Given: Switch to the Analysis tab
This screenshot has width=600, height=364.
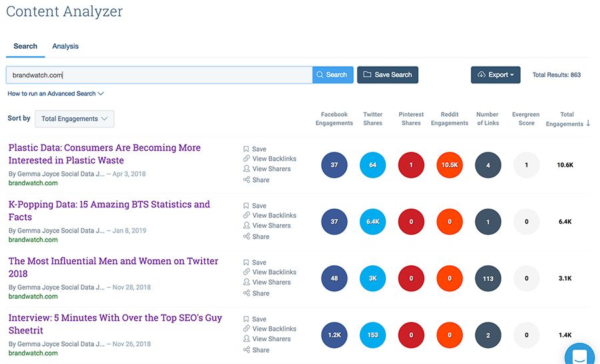Looking at the screenshot, I should click(65, 47).
